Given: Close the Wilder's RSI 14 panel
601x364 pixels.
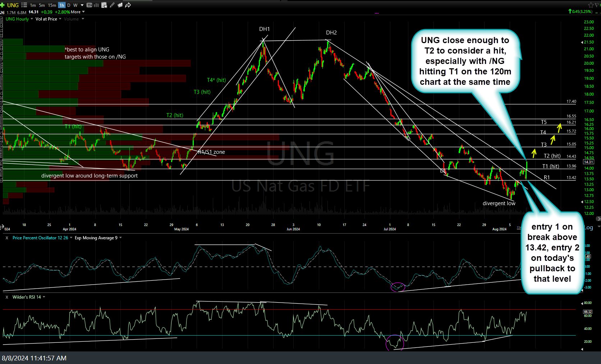Looking at the screenshot, I should click(x=6, y=297).
